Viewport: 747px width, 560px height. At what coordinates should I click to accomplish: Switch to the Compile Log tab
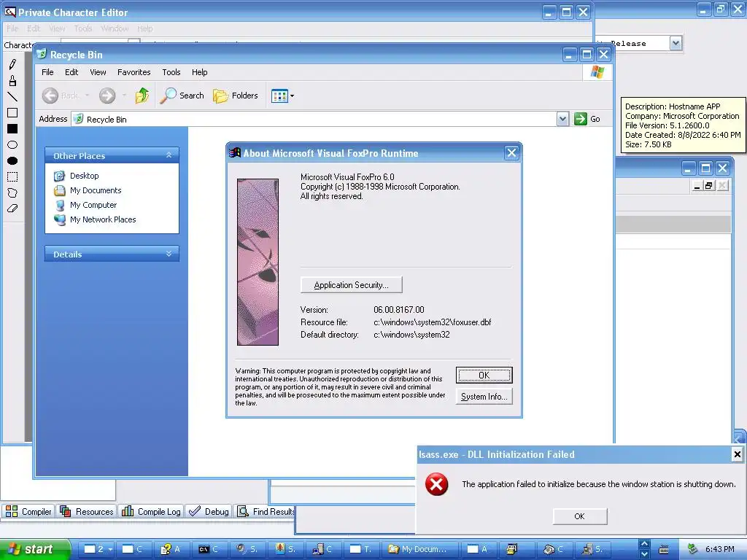tap(151, 511)
